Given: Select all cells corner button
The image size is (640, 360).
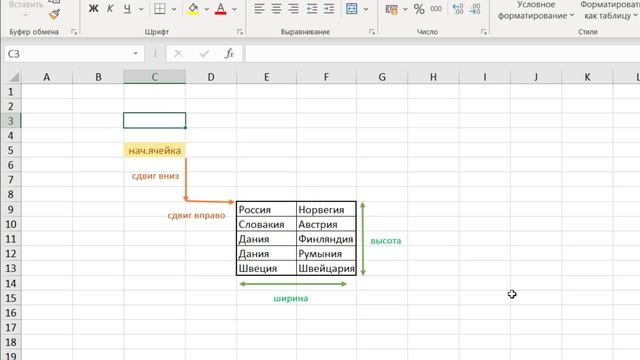Looking at the screenshot, I should click(11, 77).
